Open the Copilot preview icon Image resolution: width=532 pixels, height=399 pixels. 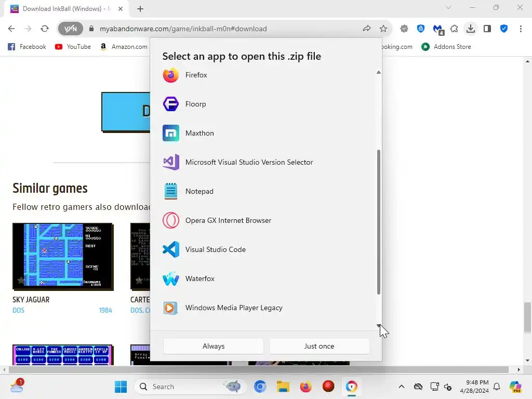coord(515,387)
